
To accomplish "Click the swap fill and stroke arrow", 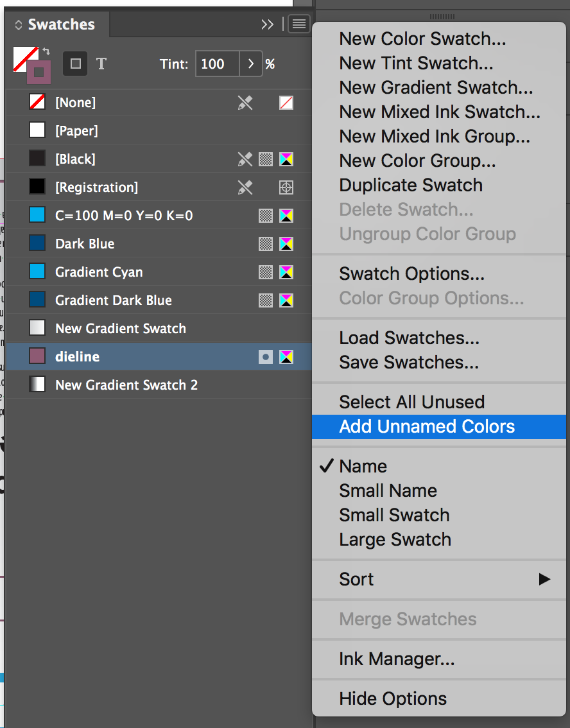I will tap(46, 51).
